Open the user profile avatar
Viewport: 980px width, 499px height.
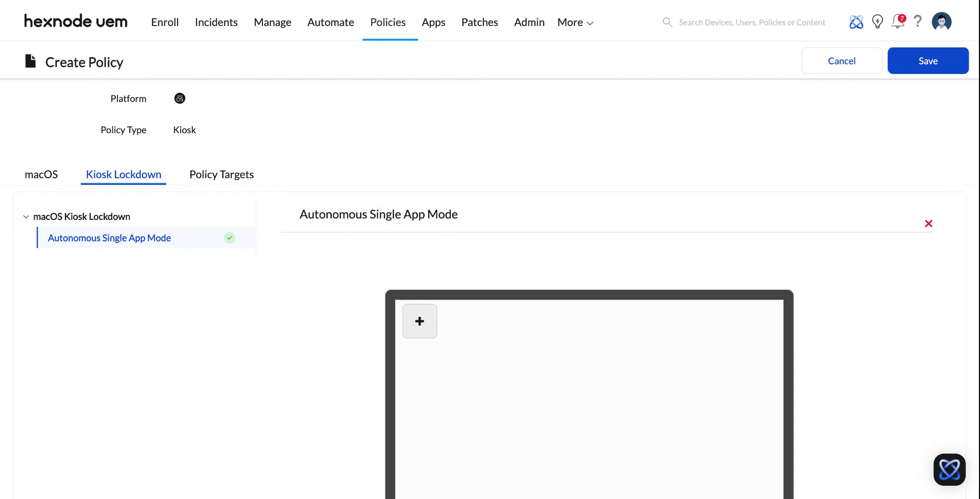pyautogui.click(x=942, y=21)
